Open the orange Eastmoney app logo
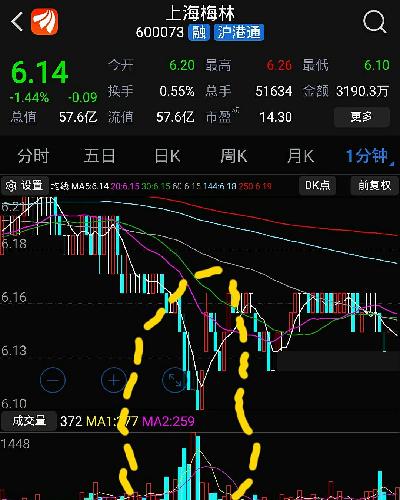This screenshot has width=400, height=500. pyautogui.click(x=44, y=22)
